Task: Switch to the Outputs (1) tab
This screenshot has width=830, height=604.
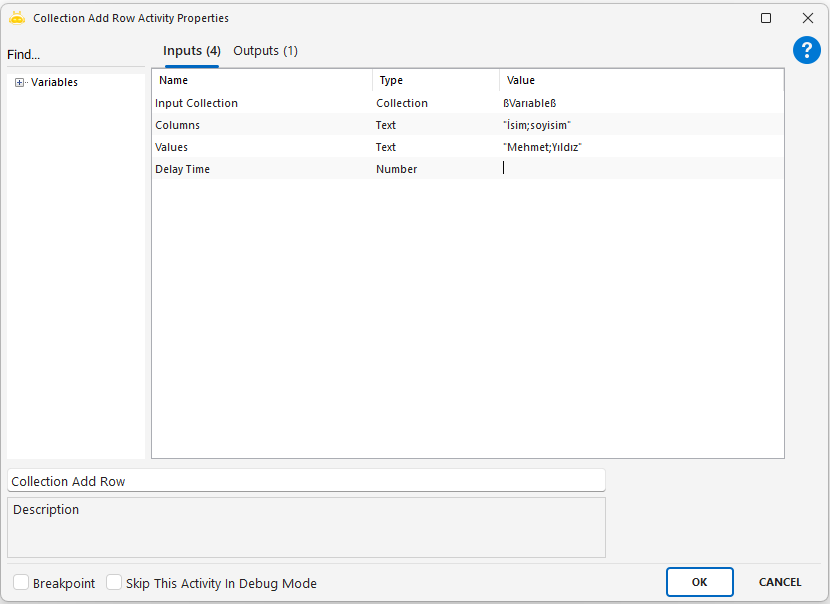Action: click(265, 51)
